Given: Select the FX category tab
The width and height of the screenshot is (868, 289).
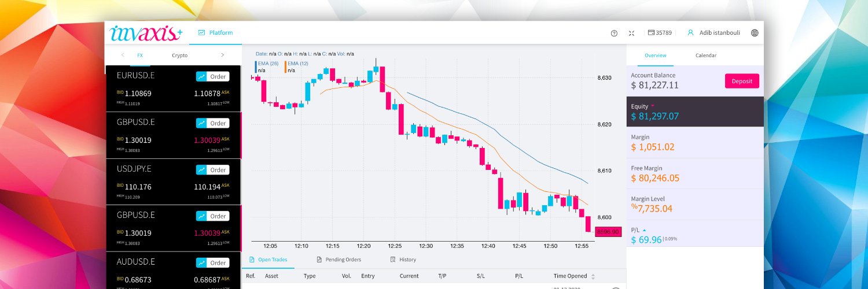Looking at the screenshot, I should click(x=140, y=55).
